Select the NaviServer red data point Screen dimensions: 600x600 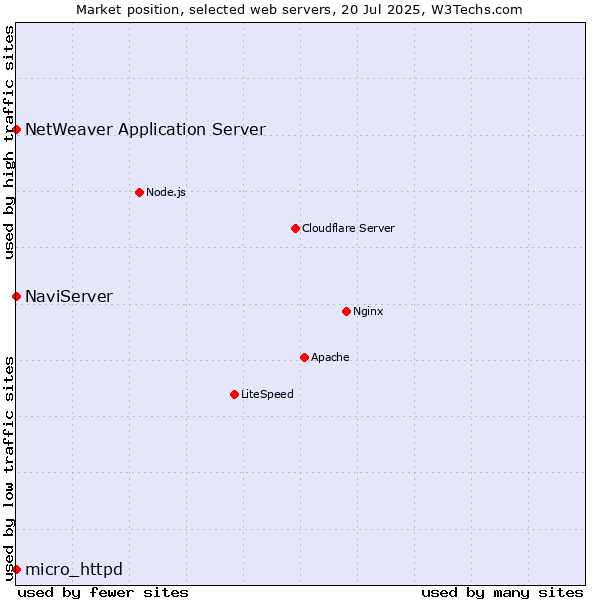coord(16,296)
